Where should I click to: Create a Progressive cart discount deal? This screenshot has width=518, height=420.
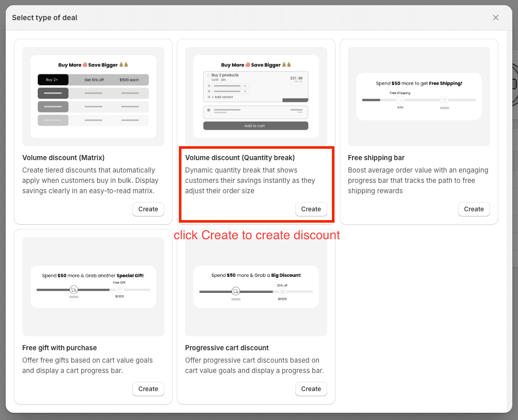pos(311,388)
